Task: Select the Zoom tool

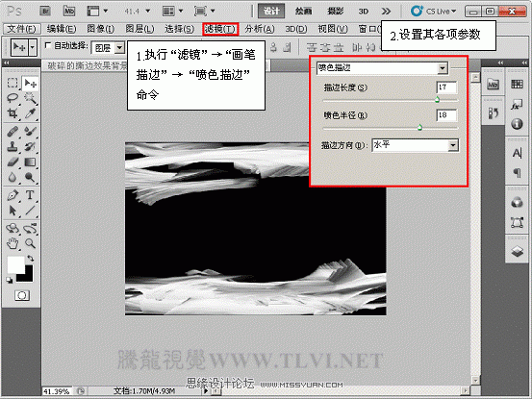Action: (x=30, y=243)
